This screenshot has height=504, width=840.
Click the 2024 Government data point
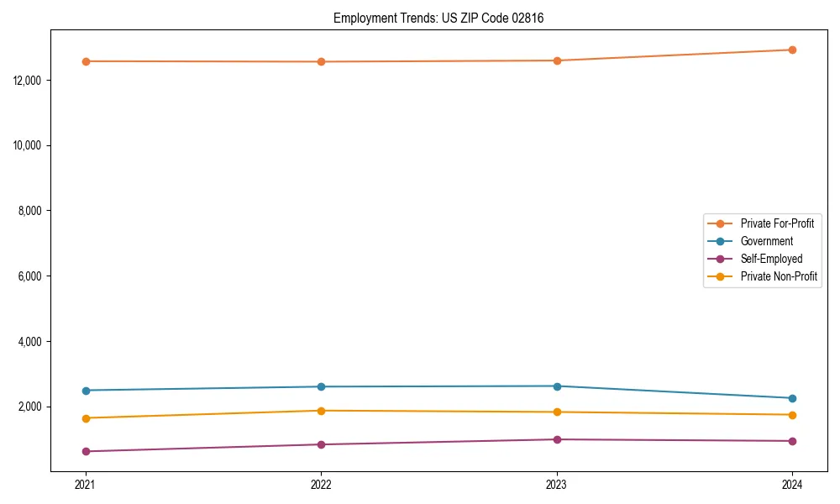coord(790,397)
